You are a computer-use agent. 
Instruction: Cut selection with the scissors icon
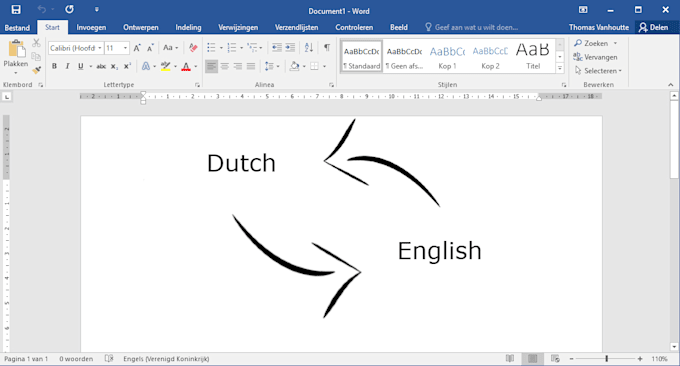coord(36,43)
